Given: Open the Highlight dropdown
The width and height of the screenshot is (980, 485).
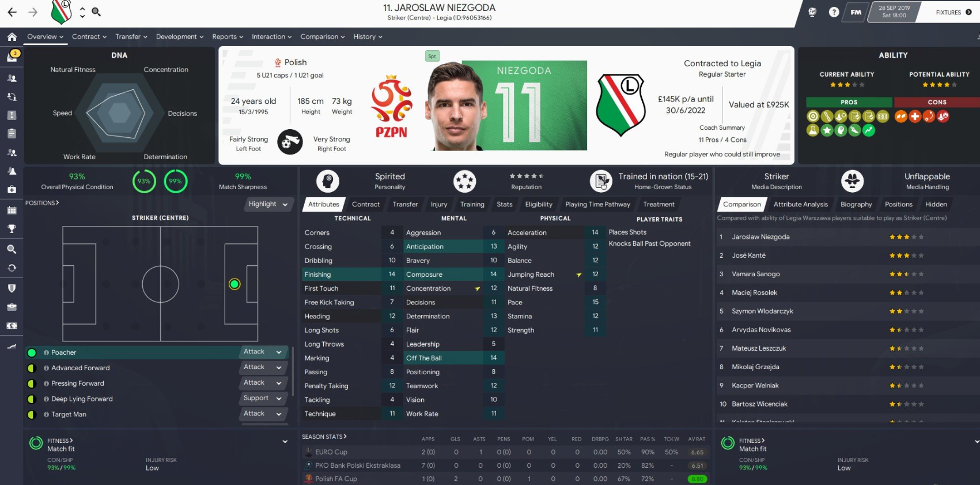Looking at the screenshot, I should tap(268, 204).
